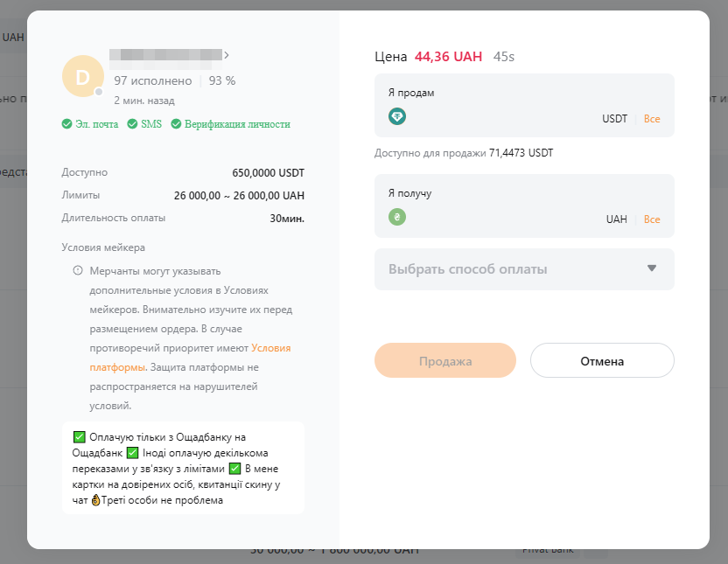
Task: Open the "Выбрать способ оплаты" dropdown
Action: [524, 269]
